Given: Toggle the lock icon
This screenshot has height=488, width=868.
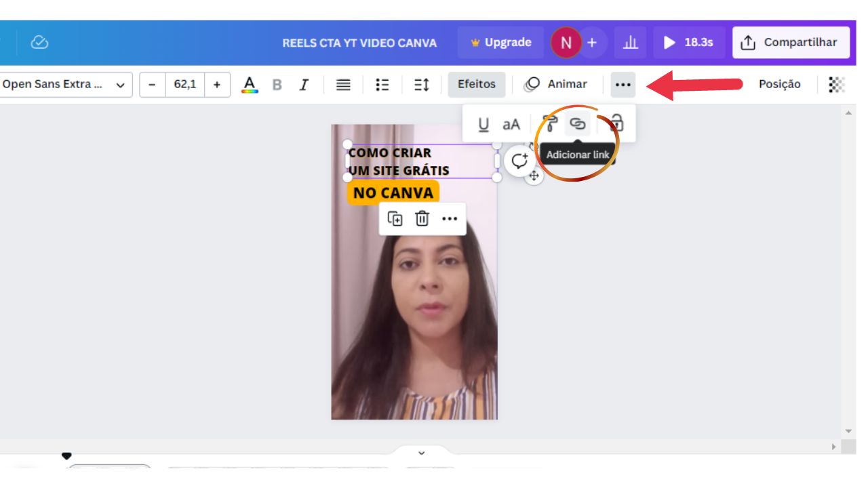Looking at the screenshot, I should (x=616, y=124).
